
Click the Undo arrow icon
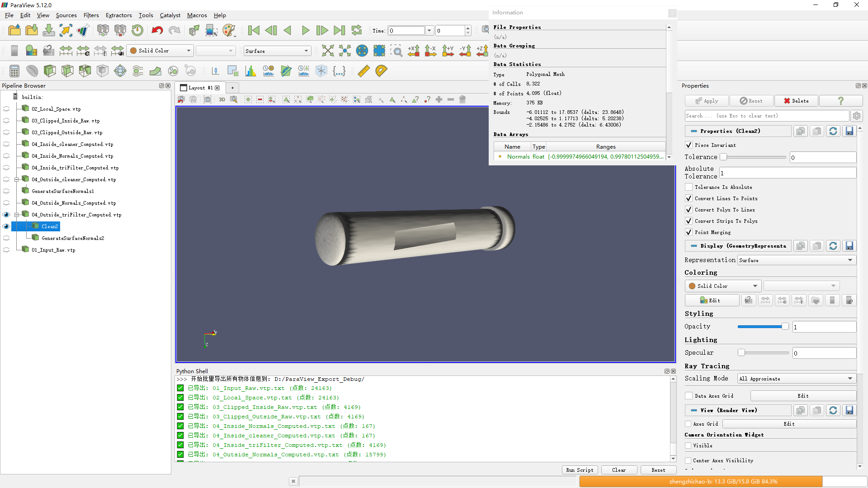pyautogui.click(x=157, y=30)
